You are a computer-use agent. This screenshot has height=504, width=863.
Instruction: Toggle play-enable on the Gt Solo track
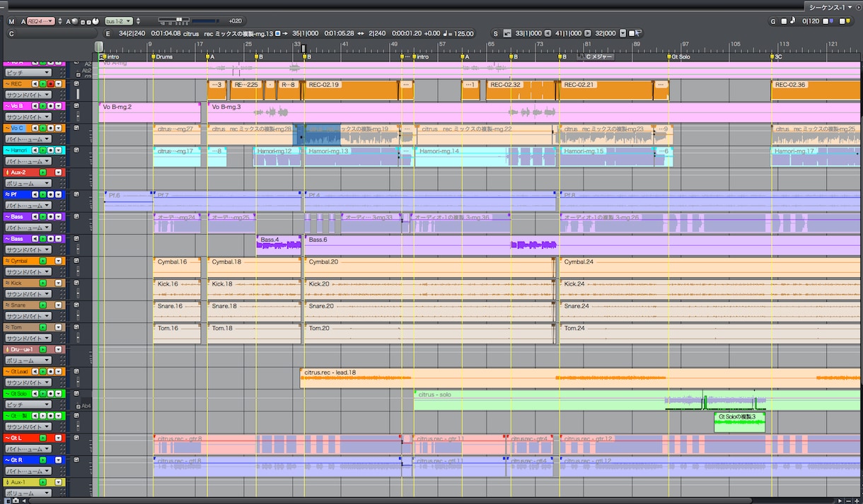coord(42,394)
